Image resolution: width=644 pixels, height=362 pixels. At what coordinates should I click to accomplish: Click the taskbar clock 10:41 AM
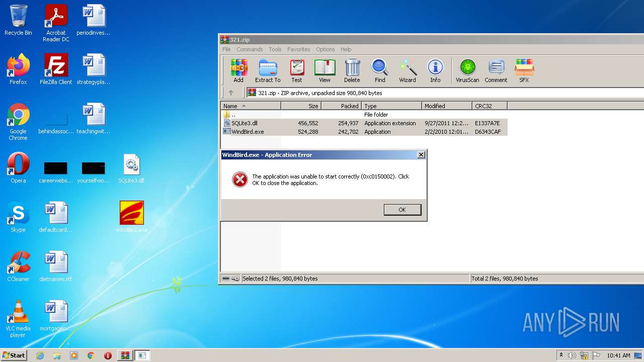pos(618,355)
